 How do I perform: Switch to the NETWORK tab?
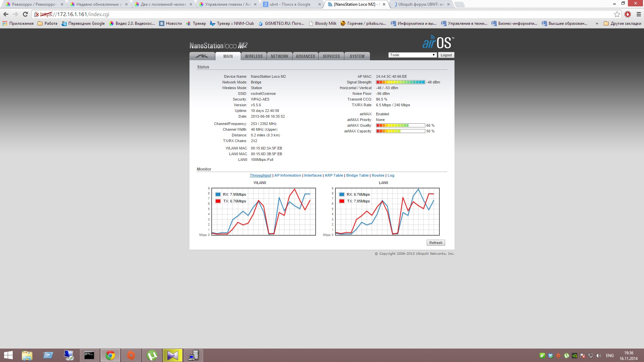(279, 56)
